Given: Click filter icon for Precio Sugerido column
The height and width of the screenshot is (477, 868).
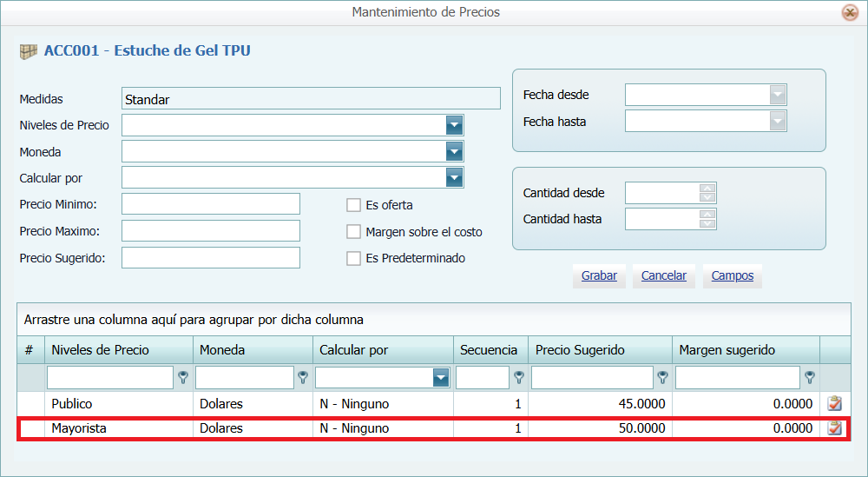Looking at the screenshot, I should 662,377.
